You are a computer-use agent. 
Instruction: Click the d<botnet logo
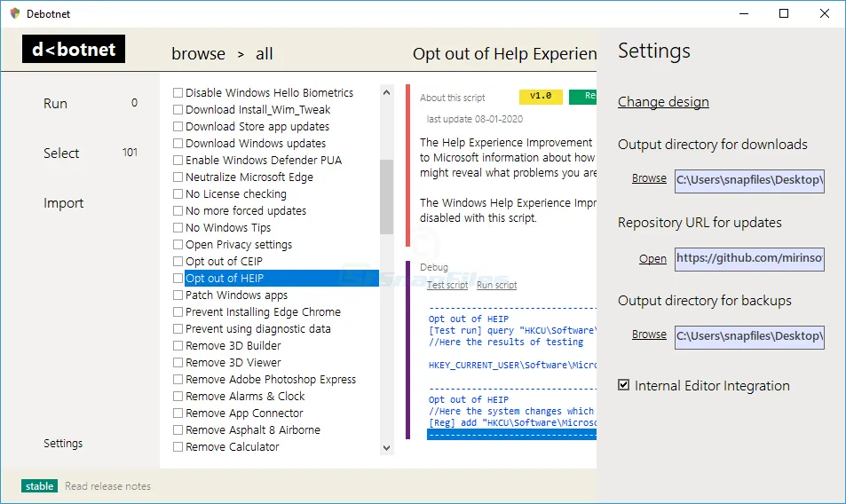coord(74,49)
